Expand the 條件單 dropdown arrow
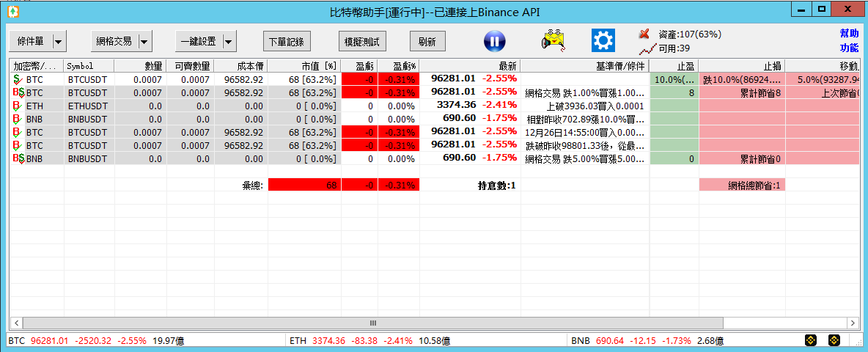868x352 pixels. click(x=58, y=41)
